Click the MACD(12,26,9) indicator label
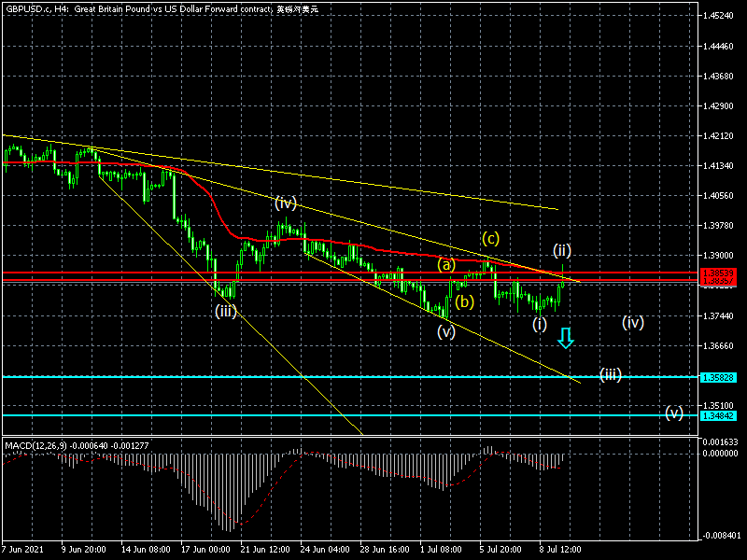Screen dimensions: 747x560 click(x=77, y=446)
